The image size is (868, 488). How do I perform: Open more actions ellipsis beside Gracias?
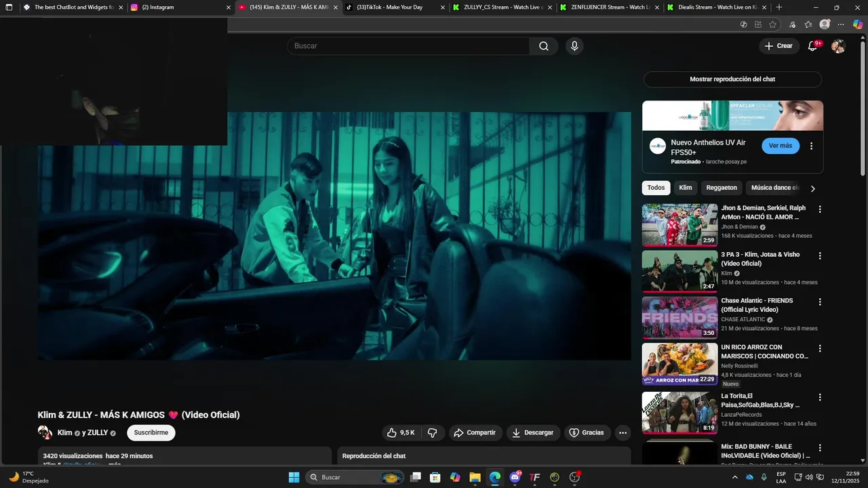coord(623,432)
